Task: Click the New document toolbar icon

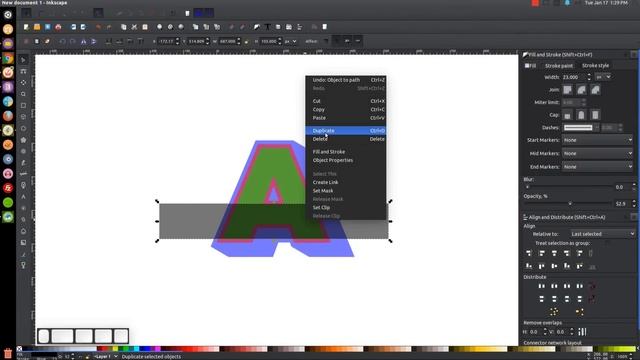Action: click(26, 27)
